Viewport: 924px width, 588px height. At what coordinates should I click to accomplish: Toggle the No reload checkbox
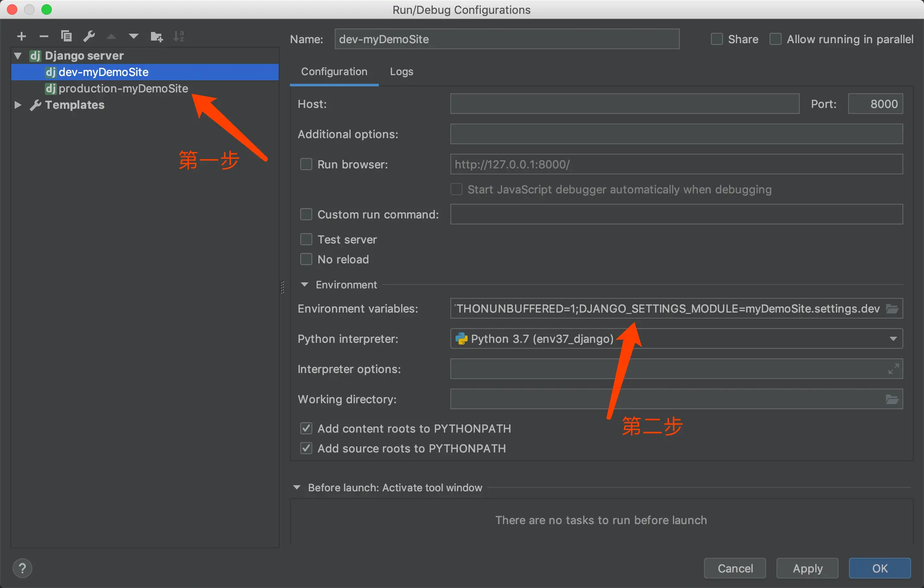tap(306, 259)
